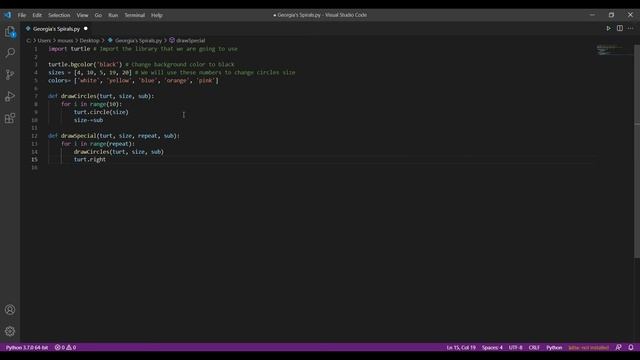This screenshot has width=640, height=360.
Task: Click the colors list assignment
Action: click(x=133, y=80)
